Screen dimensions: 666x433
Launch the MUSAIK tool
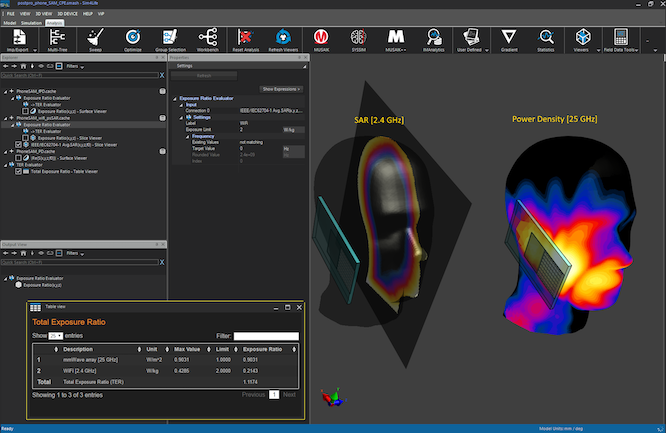[x=321, y=37]
